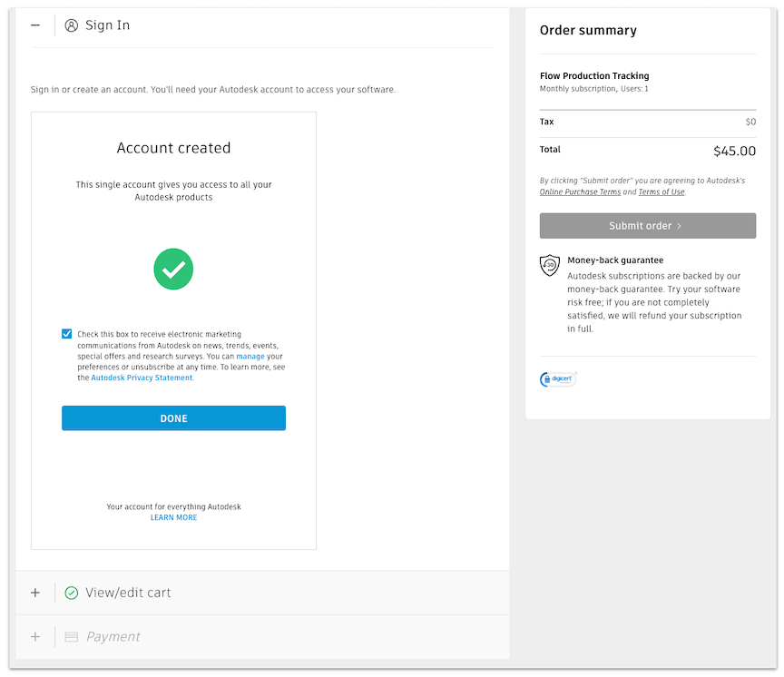This screenshot has width=784, height=677.
Task: Click the Flow Production Tracking product name
Action: [x=594, y=76]
